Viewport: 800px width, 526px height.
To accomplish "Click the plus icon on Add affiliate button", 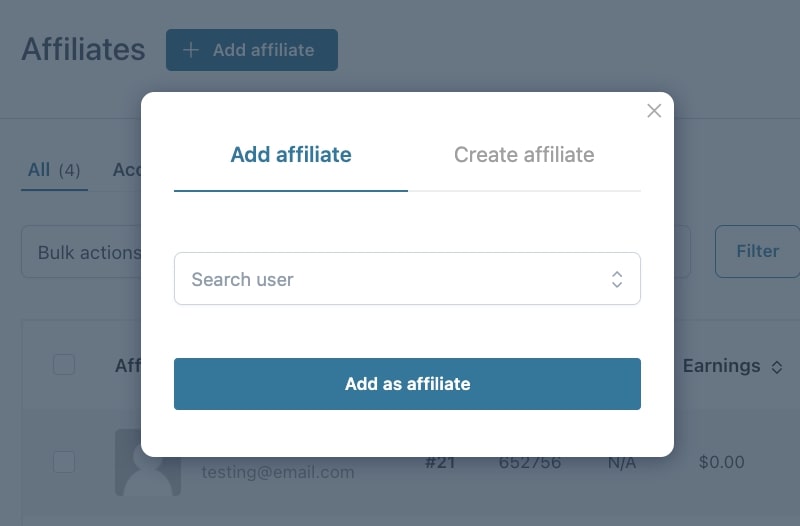I will point(191,50).
